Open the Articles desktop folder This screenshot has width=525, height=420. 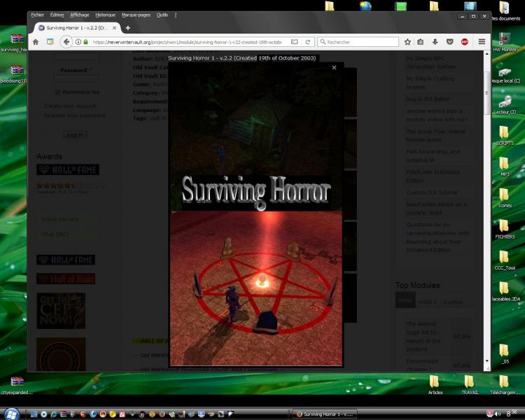pos(435,385)
